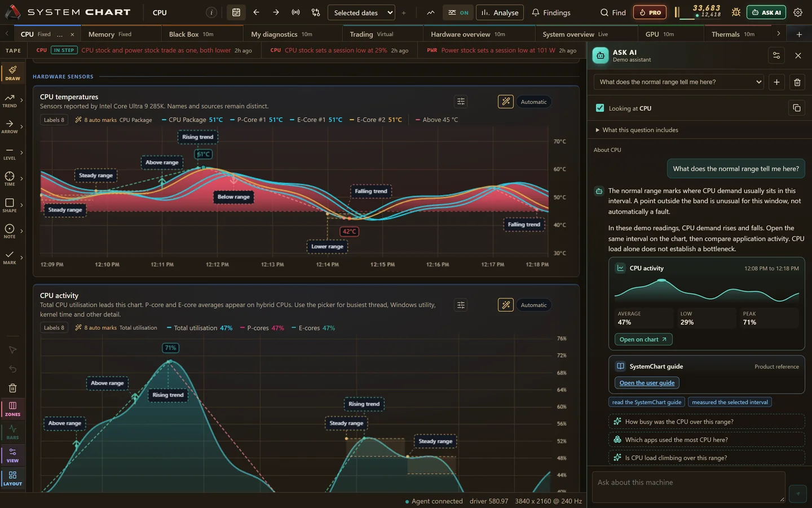Open settings with the gear icon
Screen dimensions: 812x508
pyautogui.click(x=798, y=12)
